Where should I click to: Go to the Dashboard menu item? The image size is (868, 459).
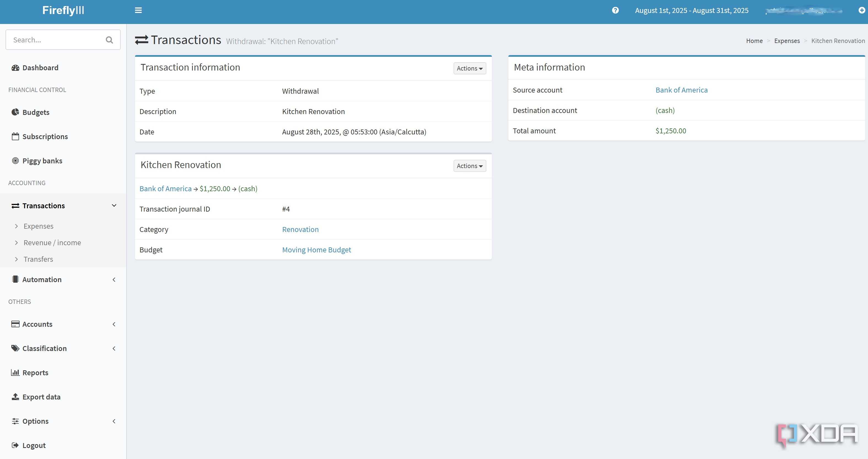[x=41, y=68]
